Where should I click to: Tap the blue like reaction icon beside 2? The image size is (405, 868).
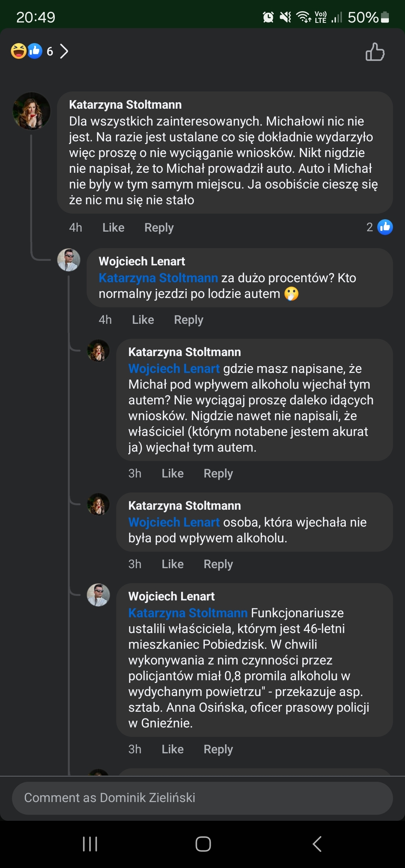(x=385, y=227)
